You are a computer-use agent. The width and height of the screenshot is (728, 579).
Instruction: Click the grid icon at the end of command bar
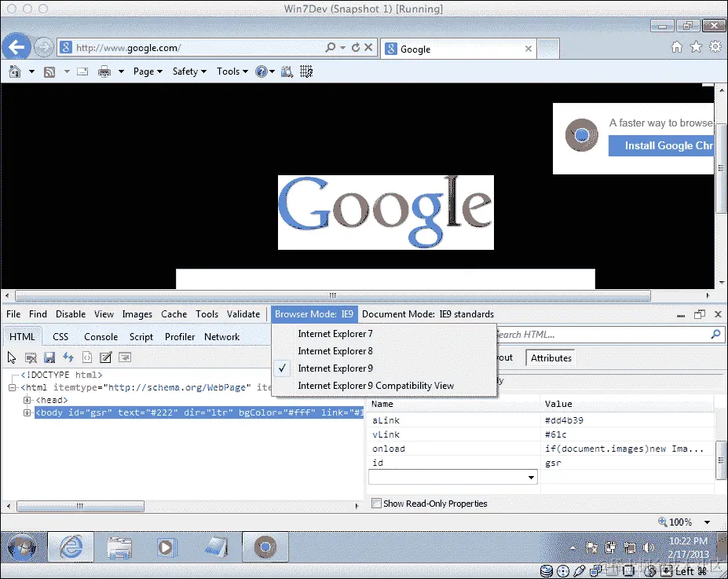click(306, 71)
